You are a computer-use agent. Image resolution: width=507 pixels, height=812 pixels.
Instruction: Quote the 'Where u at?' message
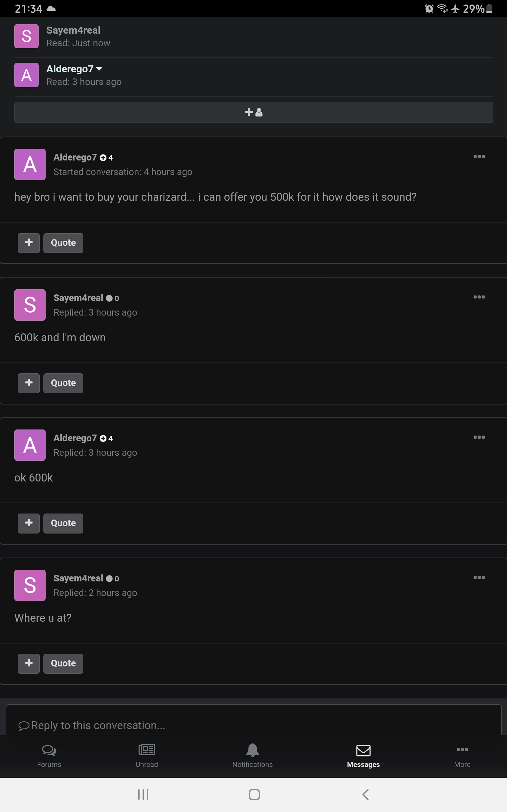[63, 664]
